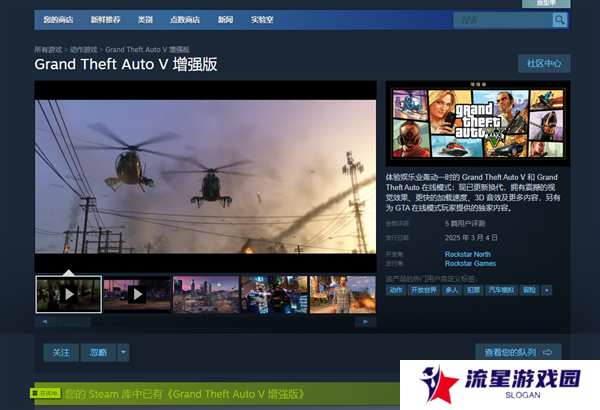Click 忽略 button

click(98, 352)
